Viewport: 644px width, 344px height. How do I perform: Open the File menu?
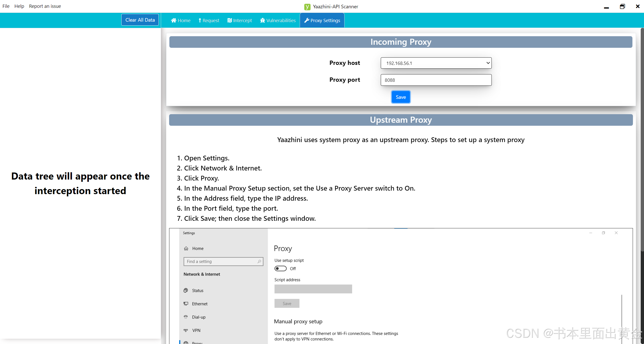(x=6, y=6)
